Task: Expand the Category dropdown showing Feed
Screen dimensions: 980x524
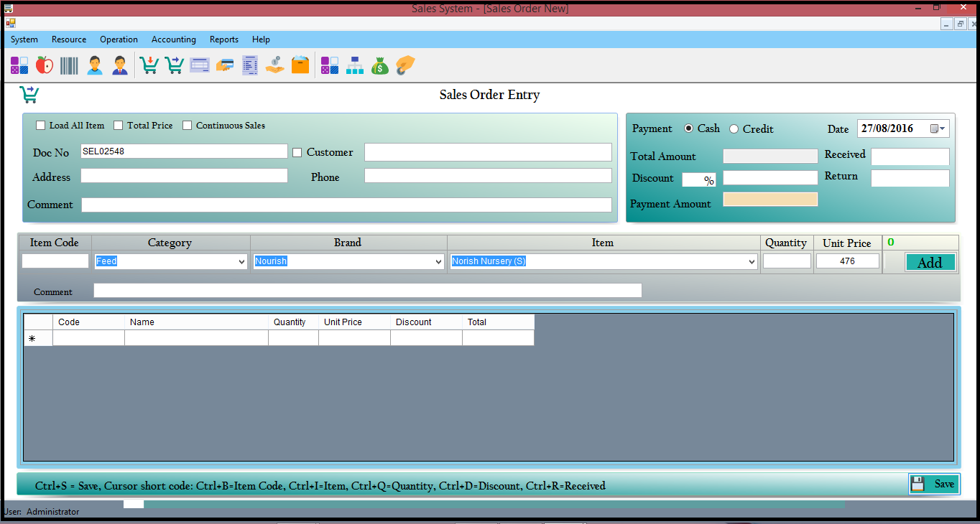Action: [x=241, y=262]
